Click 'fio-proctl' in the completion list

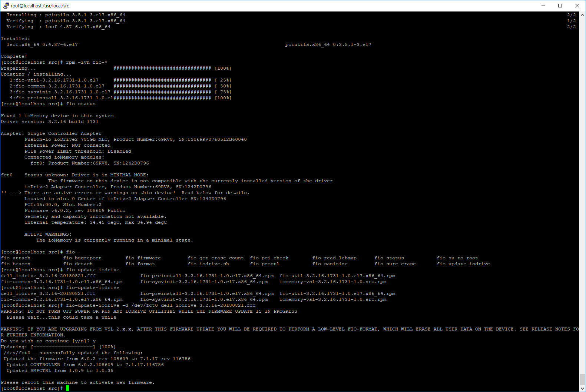click(265, 264)
